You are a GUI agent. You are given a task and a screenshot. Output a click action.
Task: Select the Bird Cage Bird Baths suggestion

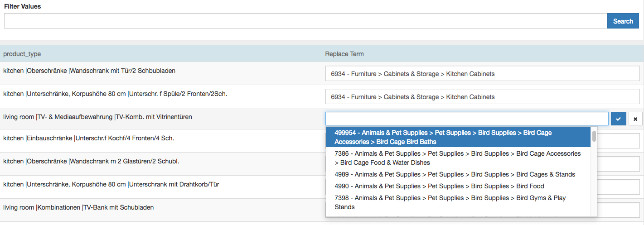click(458, 137)
